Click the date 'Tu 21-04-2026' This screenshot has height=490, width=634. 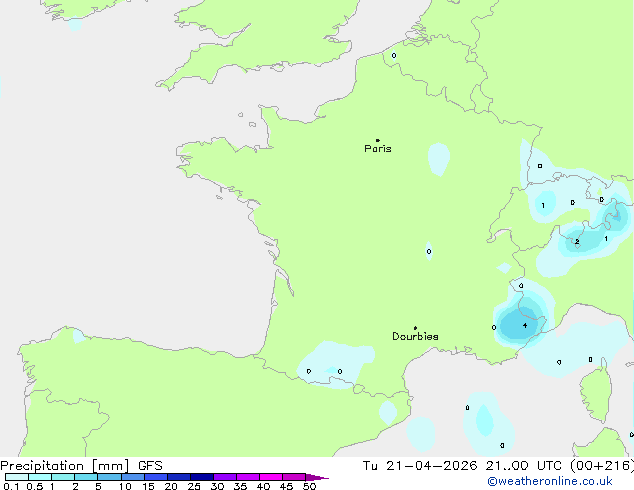420,466
